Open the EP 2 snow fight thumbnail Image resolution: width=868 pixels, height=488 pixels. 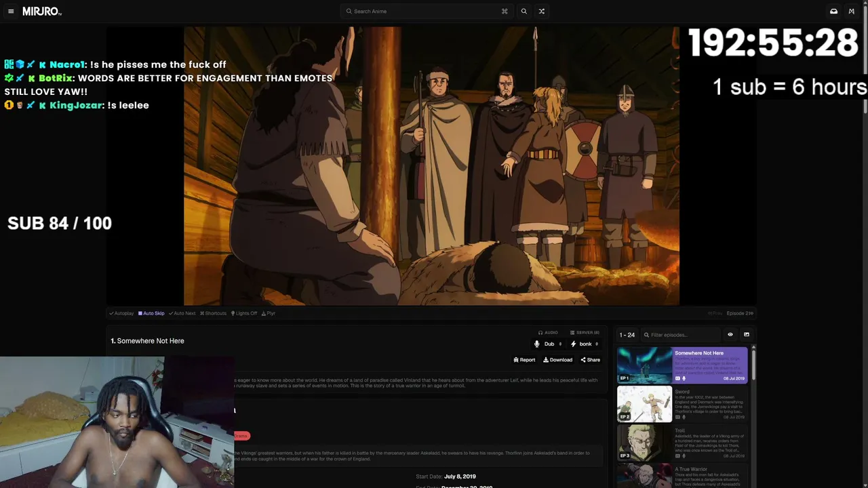click(x=644, y=404)
